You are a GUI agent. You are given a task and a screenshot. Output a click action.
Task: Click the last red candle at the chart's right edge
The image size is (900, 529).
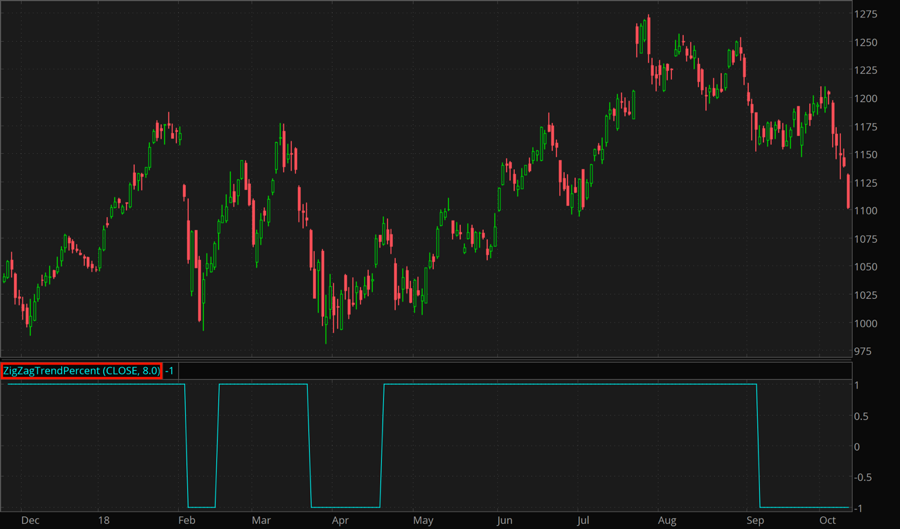point(848,192)
